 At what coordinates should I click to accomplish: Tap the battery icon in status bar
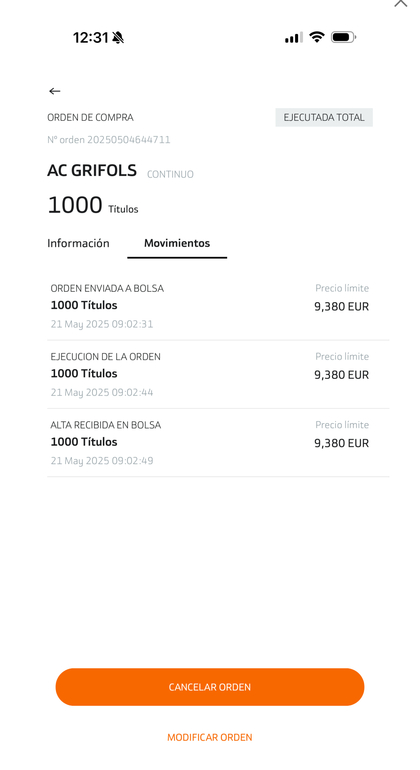pos(343,37)
